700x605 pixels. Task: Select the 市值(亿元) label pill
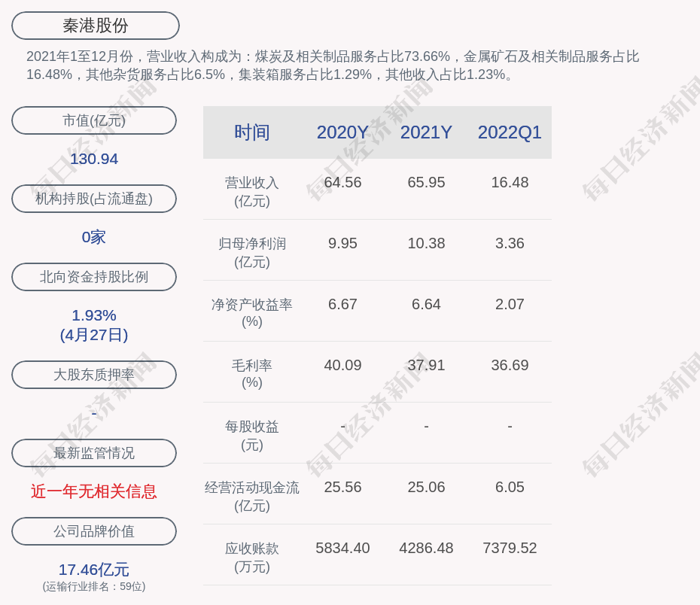(x=94, y=120)
